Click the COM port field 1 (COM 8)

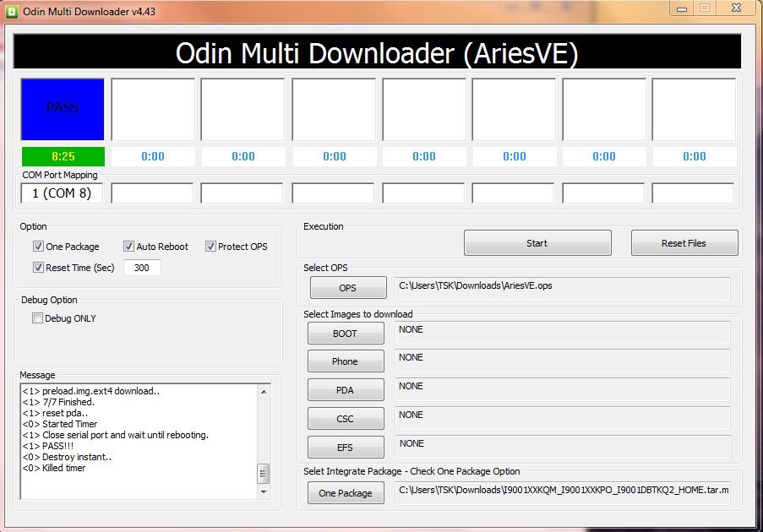[x=62, y=193]
